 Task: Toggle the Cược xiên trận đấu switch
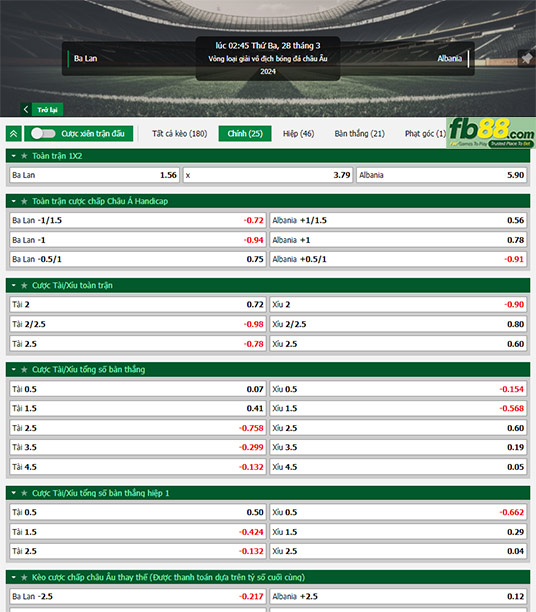(43, 133)
